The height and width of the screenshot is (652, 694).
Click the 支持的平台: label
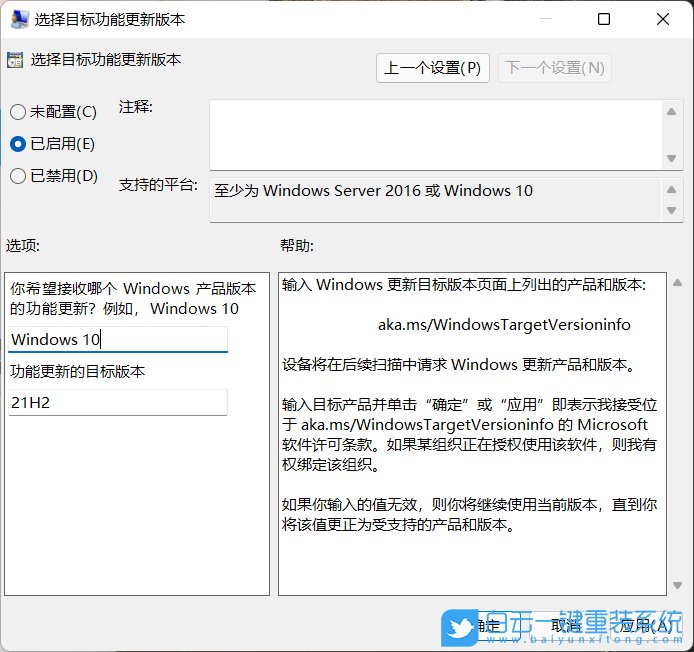[x=158, y=185]
